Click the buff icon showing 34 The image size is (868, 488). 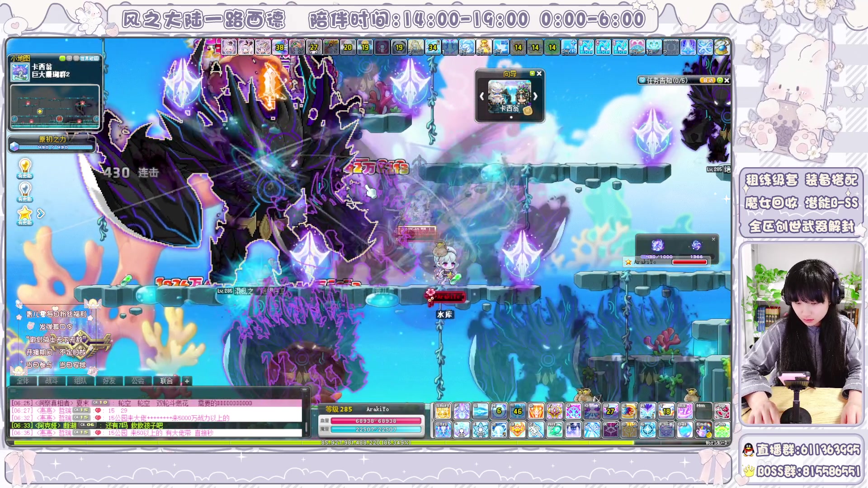click(433, 47)
